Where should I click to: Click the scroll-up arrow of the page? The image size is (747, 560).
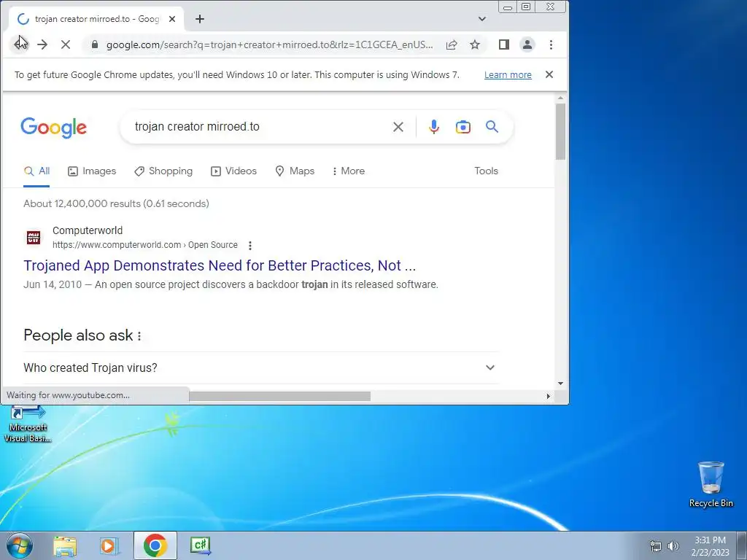pyautogui.click(x=560, y=98)
